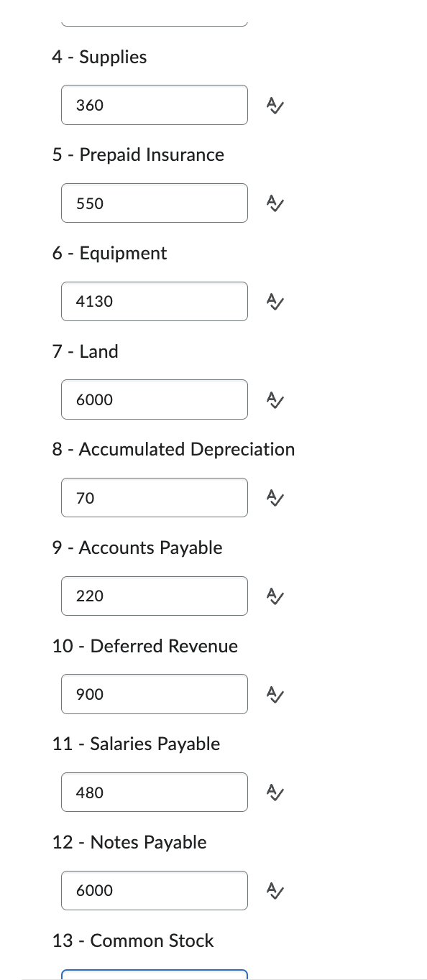Click the Supplies answer field showing 360
This screenshot has height=980, width=427.
(x=154, y=105)
